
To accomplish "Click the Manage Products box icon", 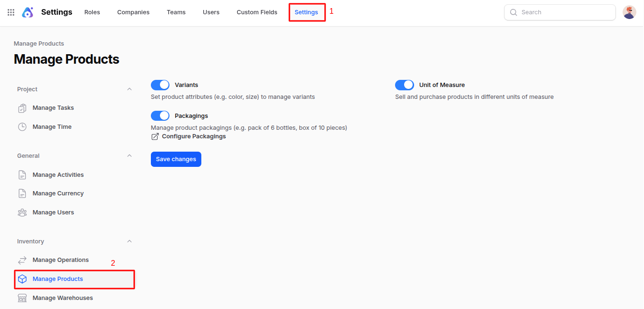I will point(22,279).
